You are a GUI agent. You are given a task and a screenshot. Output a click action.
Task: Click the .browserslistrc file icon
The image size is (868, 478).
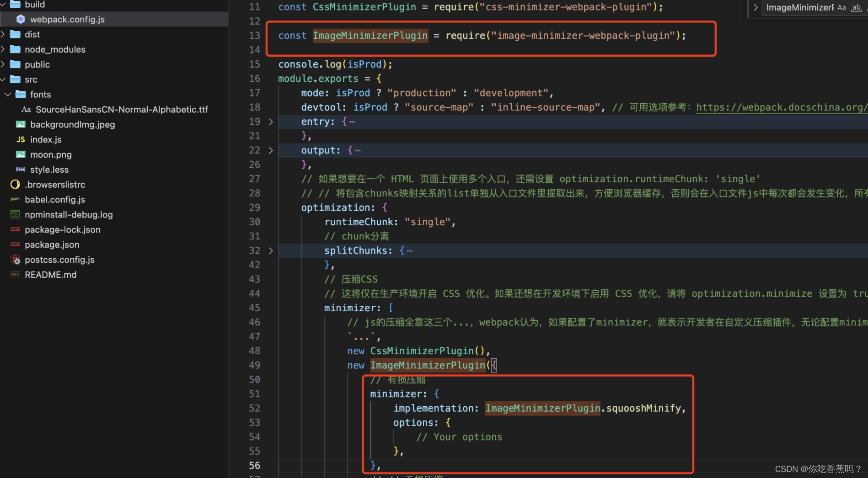click(15, 185)
